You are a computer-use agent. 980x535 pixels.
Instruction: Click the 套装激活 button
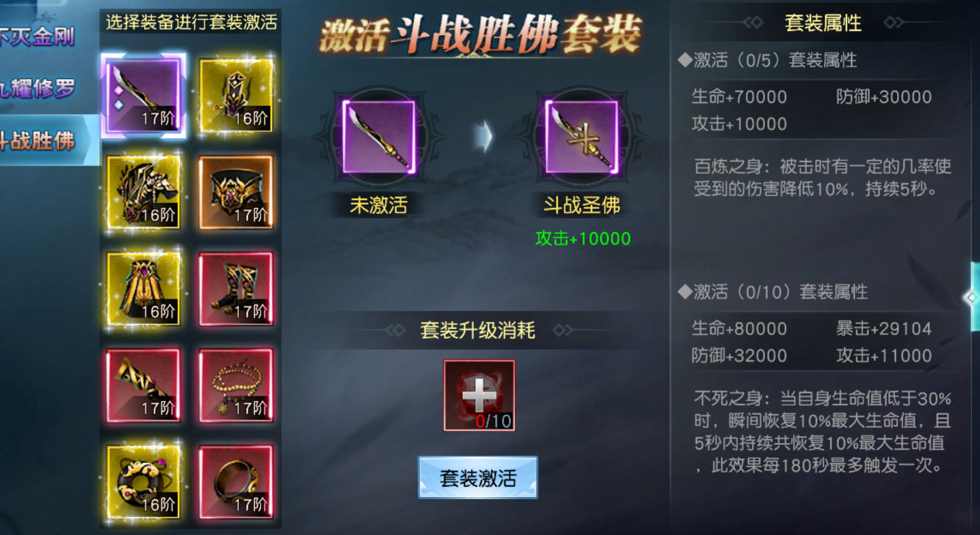[x=477, y=477]
